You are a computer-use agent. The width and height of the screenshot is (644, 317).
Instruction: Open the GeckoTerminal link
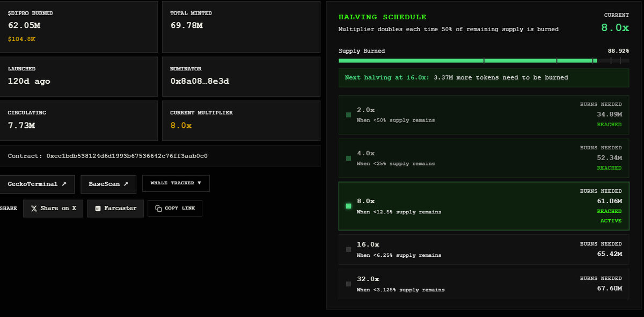(37, 184)
